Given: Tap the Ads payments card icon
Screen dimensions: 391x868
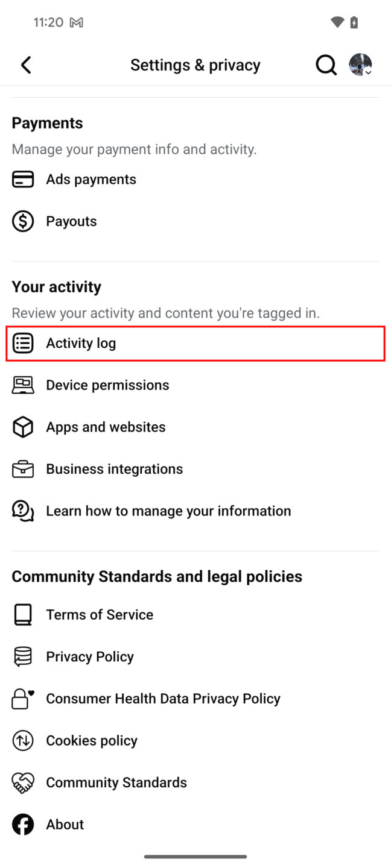Looking at the screenshot, I should pyautogui.click(x=22, y=179).
